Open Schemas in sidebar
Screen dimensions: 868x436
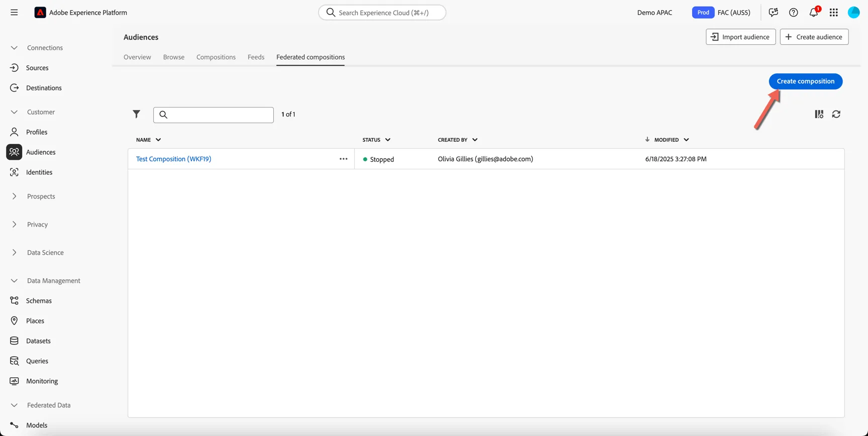click(x=39, y=301)
